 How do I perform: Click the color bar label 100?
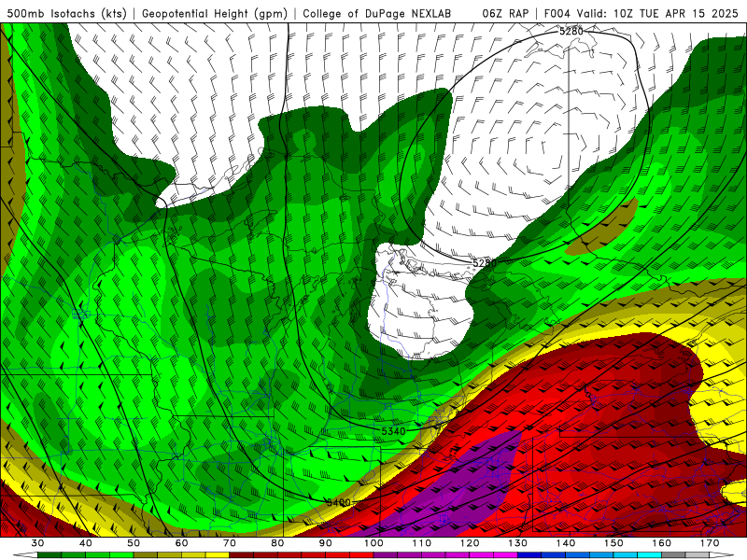(373, 543)
